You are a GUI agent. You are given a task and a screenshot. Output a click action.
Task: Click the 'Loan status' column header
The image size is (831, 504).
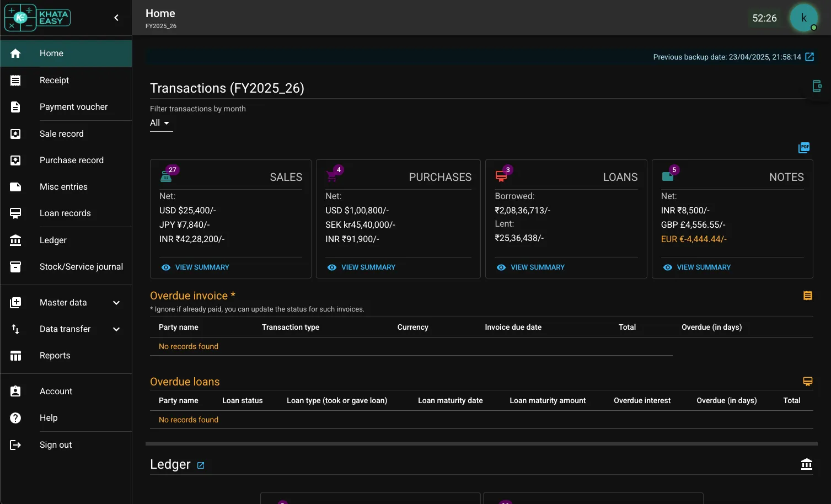243,400
